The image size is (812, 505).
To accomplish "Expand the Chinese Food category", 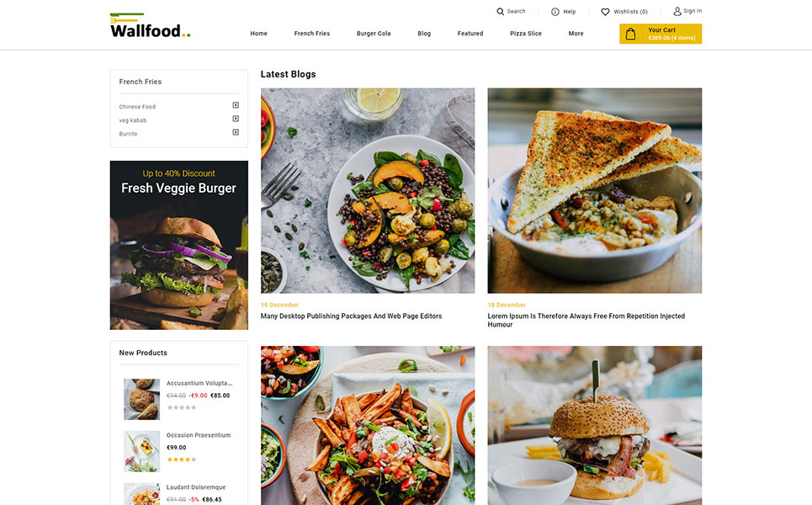I will [x=236, y=105].
